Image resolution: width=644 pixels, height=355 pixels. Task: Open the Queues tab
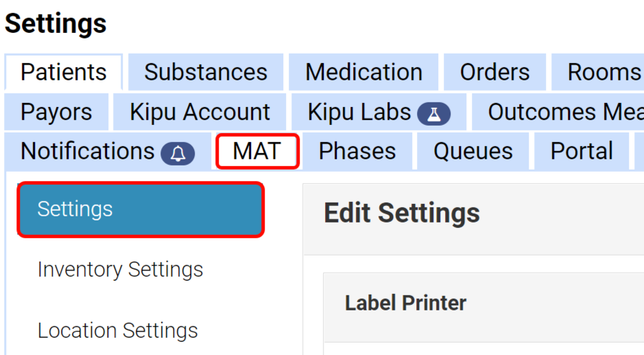click(473, 151)
